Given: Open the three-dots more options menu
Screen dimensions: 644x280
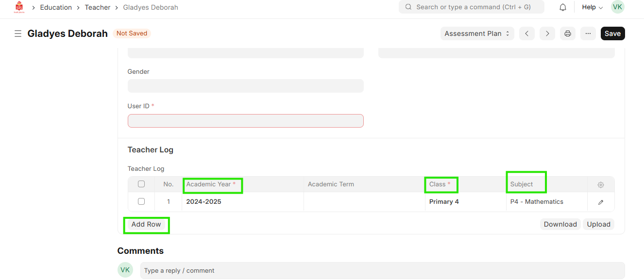Looking at the screenshot, I should point(588,33).
